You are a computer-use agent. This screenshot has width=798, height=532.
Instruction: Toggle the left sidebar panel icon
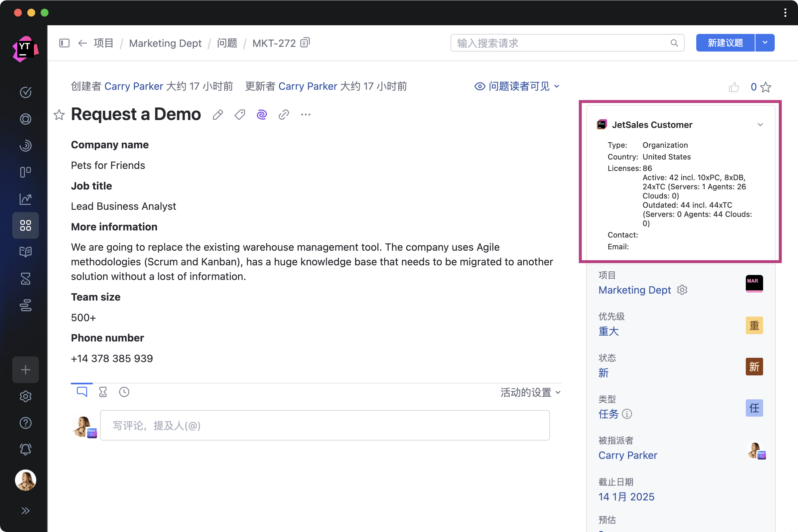(x=64, y=43)
